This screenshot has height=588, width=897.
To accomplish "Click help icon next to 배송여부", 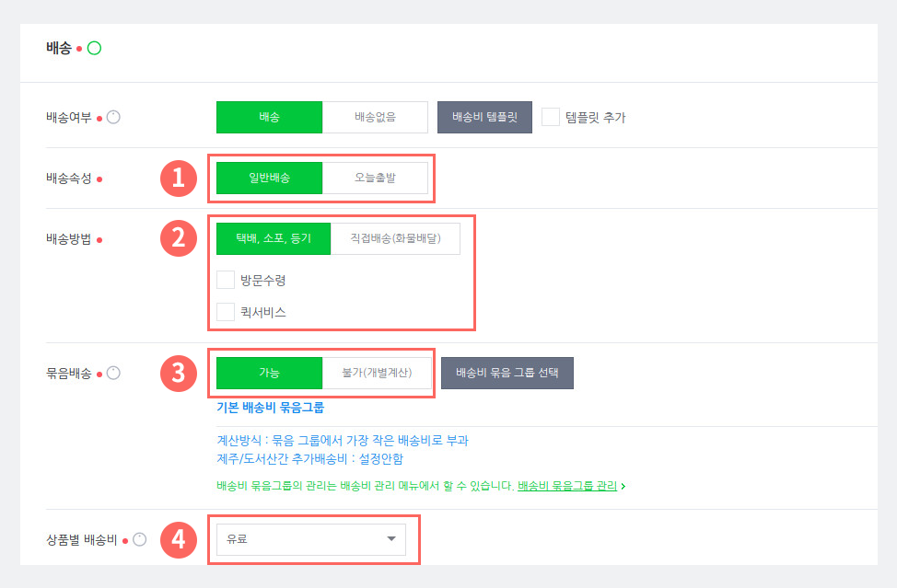I will point(114,117).
